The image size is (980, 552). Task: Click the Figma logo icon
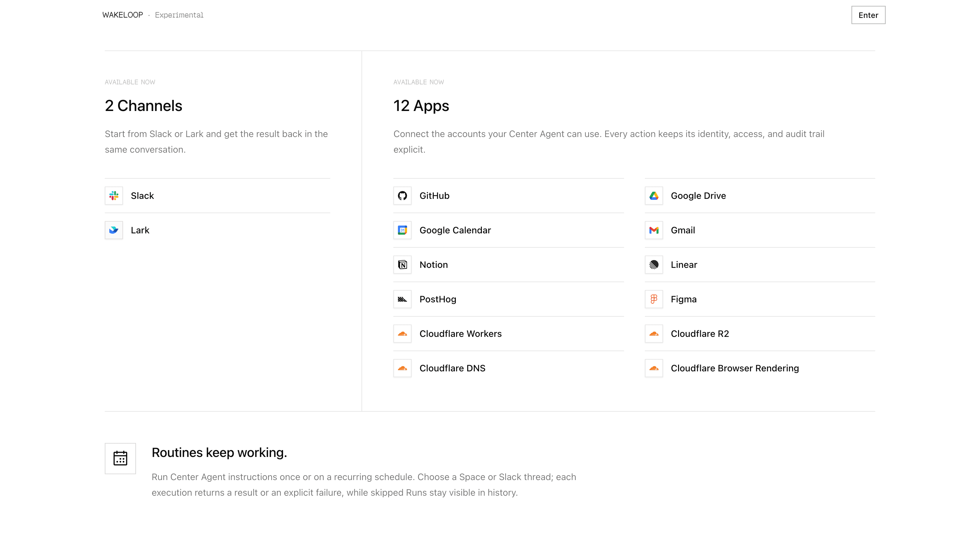point(654,299)
